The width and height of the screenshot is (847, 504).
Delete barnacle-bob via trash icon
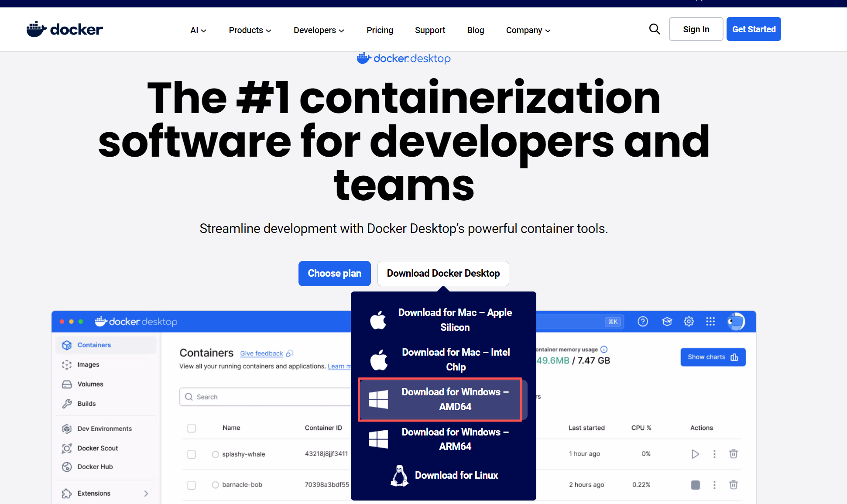pyautogui.click(x=734, y=485)
